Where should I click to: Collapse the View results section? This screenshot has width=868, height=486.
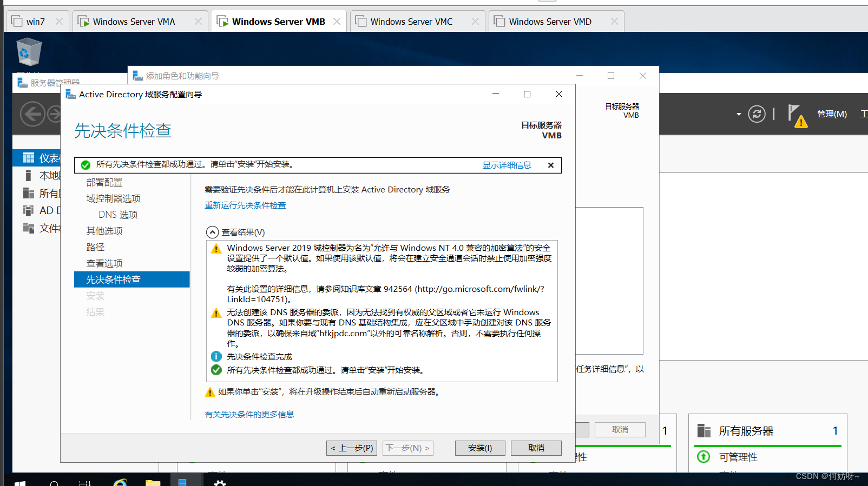pos(213,232)
